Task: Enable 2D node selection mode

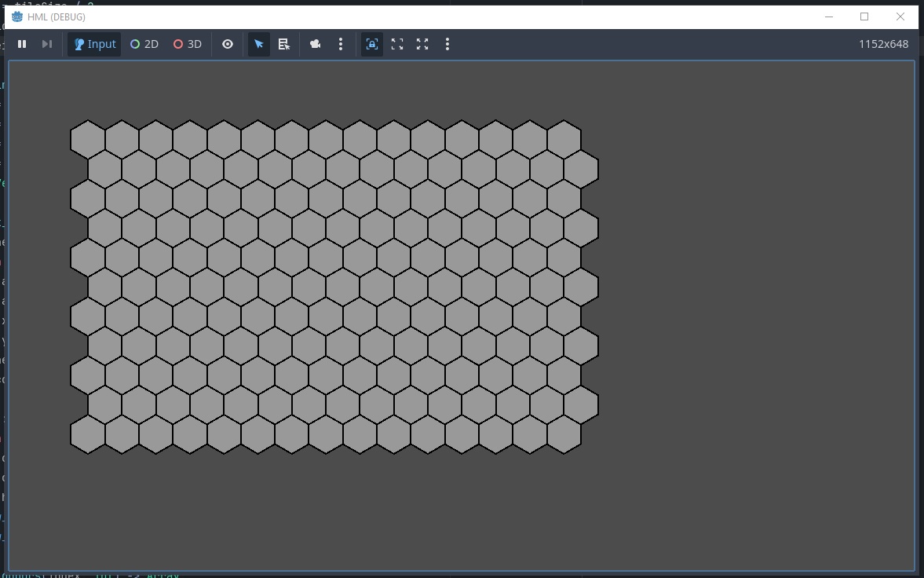Action: point(144,44)
